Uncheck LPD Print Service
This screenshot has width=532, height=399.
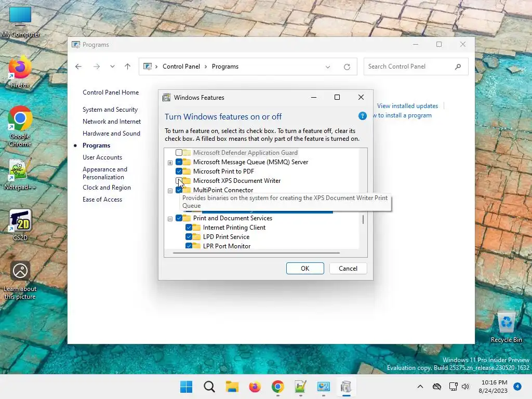[189, 237]
